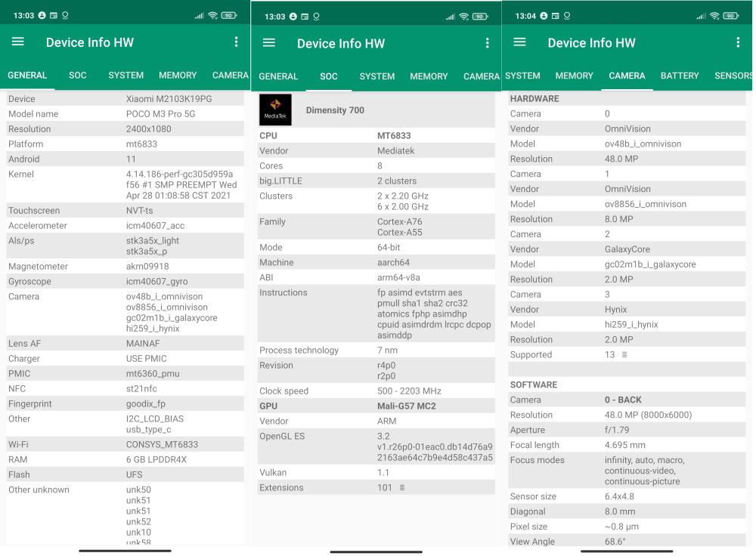This screenshot has width=756, height=556.
Task: Select the active SOC tab on the SoC screen
Action: click(329, 76)
